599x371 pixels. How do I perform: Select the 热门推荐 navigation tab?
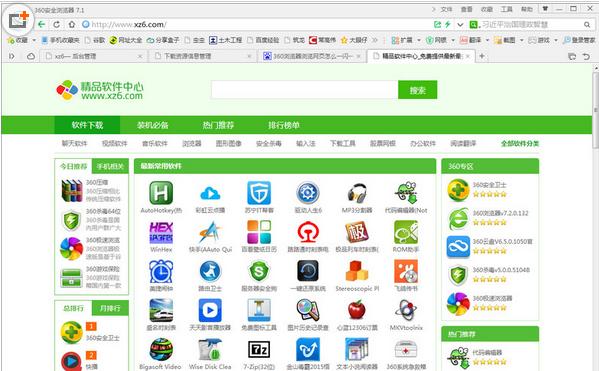[218, 125]
